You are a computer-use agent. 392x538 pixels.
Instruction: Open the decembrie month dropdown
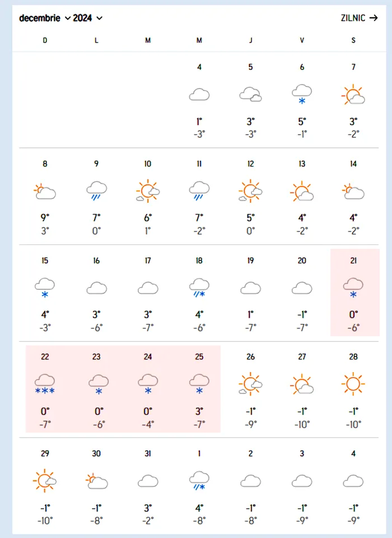pos(45,18)
